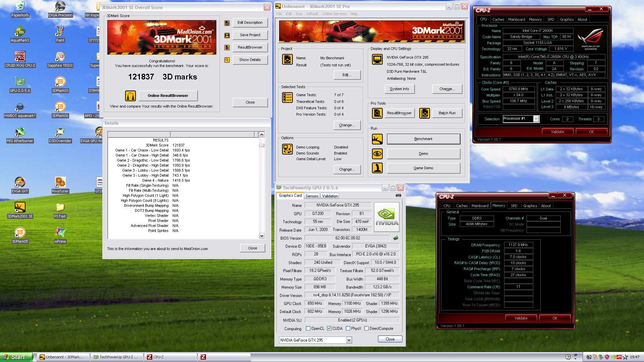Screen dimensions: 644x362
Task: Open the File menu in 3DMark2001 SE Pro
Action: click(x=279, y=14)
